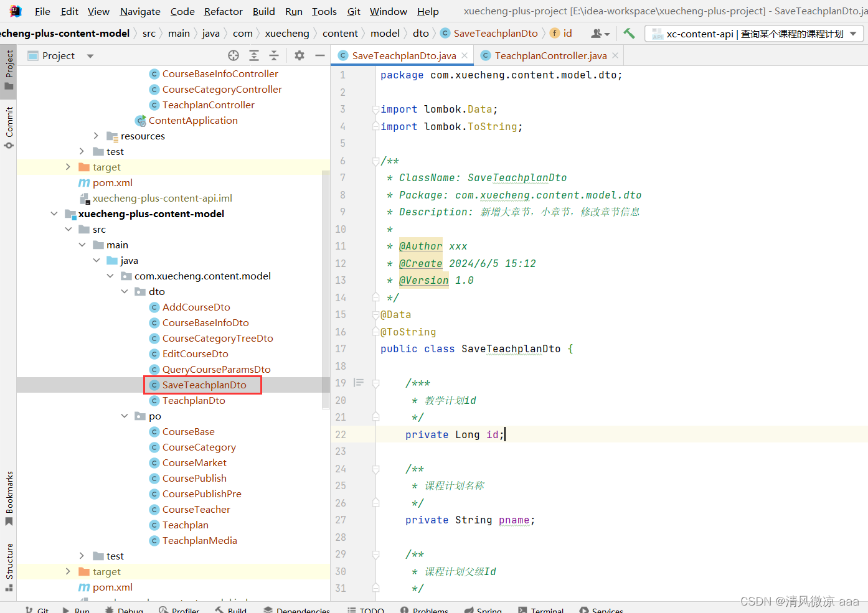
Task: Open the Dependencies tool window
Action: click(x=297, y=611)
